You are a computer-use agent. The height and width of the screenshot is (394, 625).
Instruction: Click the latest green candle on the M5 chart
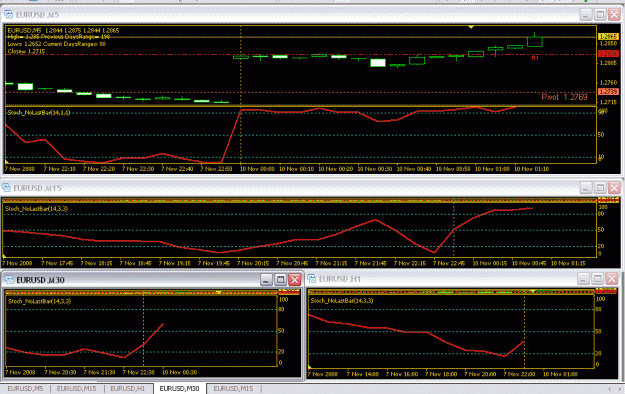click(535, 41)
